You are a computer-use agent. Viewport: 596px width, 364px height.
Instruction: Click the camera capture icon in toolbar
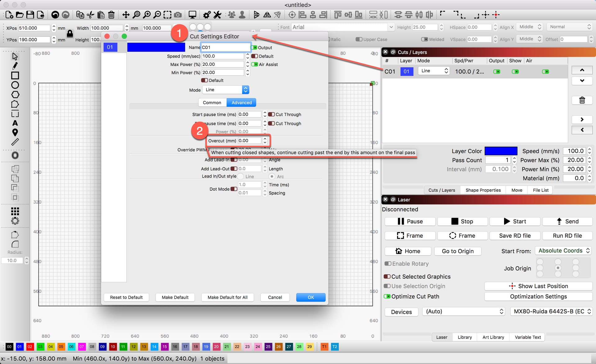tap(178, 15)
